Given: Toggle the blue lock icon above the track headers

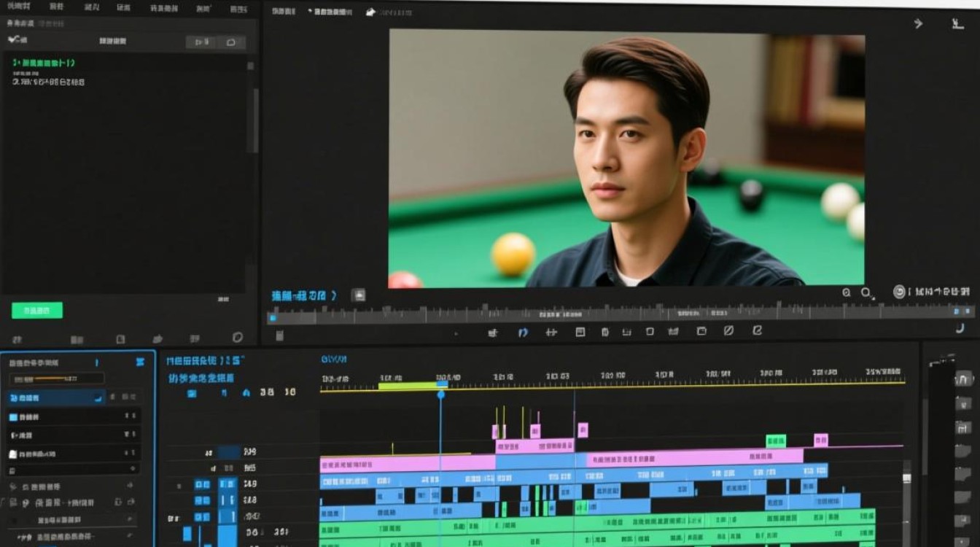Looking at the screenshot, I should 246,392.
